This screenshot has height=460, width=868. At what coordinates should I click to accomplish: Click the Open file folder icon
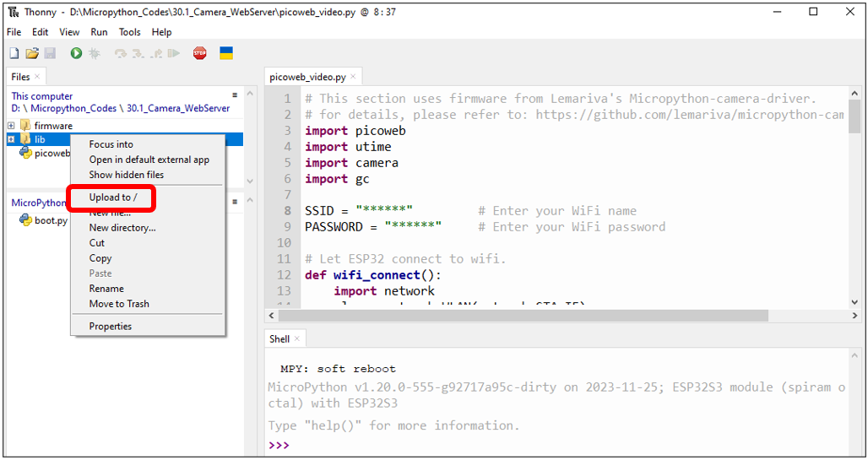tap(32, 53)
